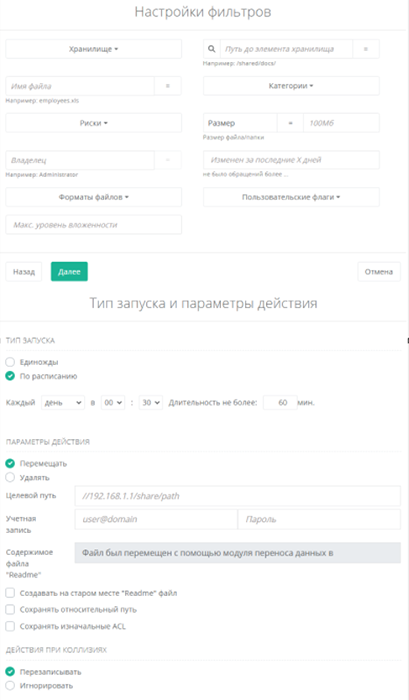Screen dimensions: 409x700
Task: Choose Игнорировать for collisions
Action: coord(10,686)
